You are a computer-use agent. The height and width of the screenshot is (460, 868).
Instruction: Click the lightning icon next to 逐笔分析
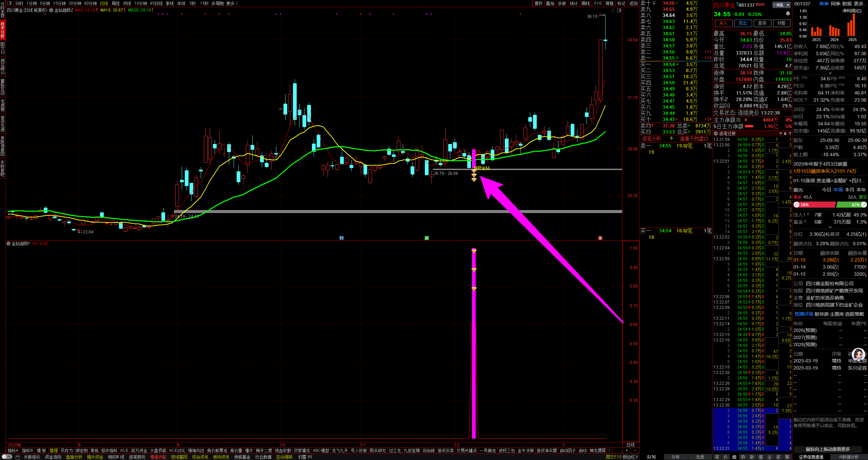pos(671,139)
